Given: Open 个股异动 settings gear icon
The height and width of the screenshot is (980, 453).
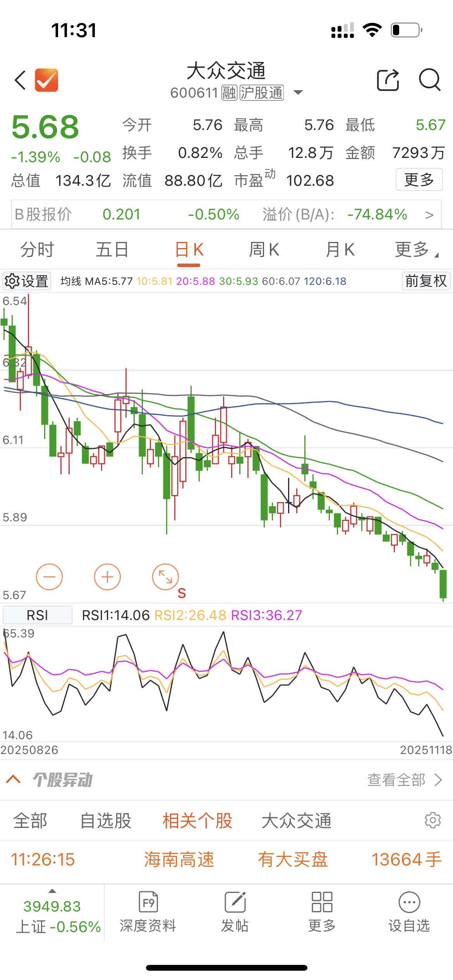Looking at the screenshot, I should 432,820.
